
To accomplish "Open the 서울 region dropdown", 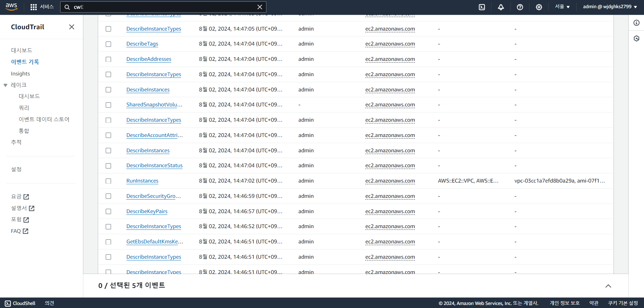I will [x=562, y=7].
